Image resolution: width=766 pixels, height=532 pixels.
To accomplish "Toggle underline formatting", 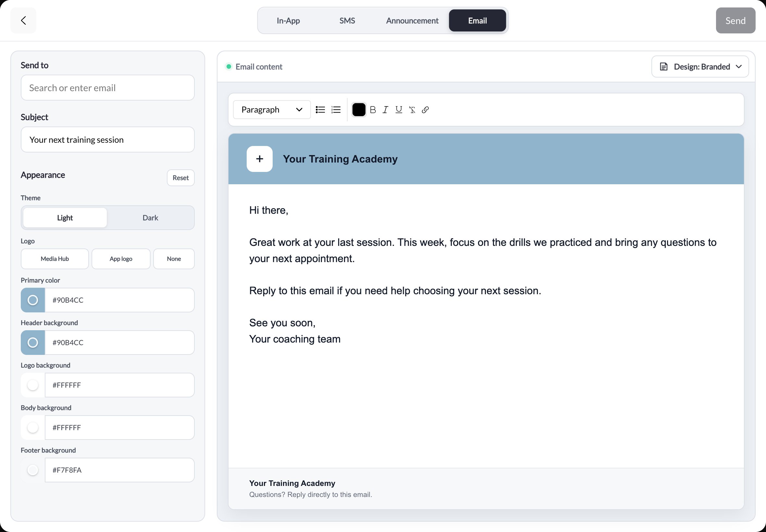I will click(399, 110).
